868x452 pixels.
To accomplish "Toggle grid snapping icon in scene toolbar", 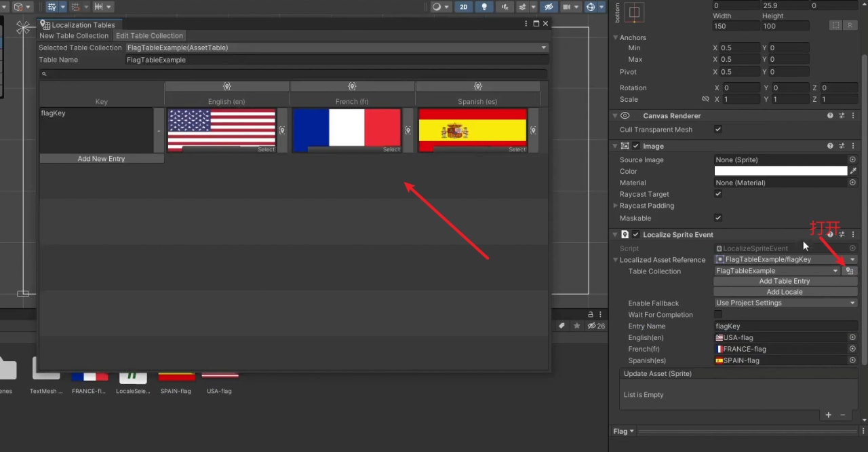I will tap(52, 7).
